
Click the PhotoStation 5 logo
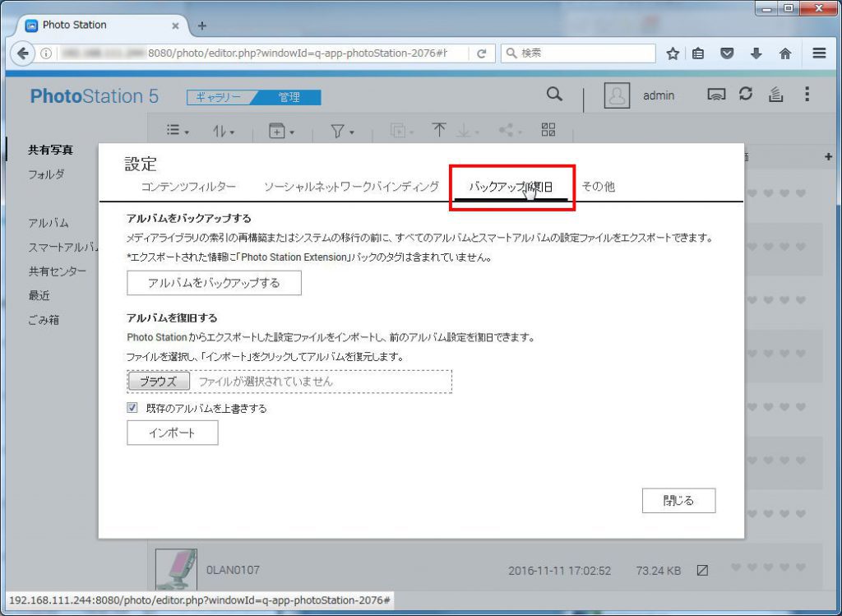94,96
